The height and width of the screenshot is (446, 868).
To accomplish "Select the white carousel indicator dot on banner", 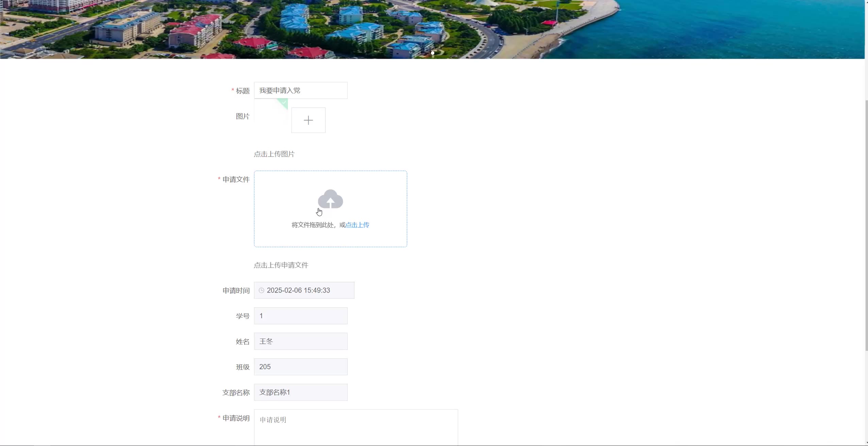I will pos(433,53).
